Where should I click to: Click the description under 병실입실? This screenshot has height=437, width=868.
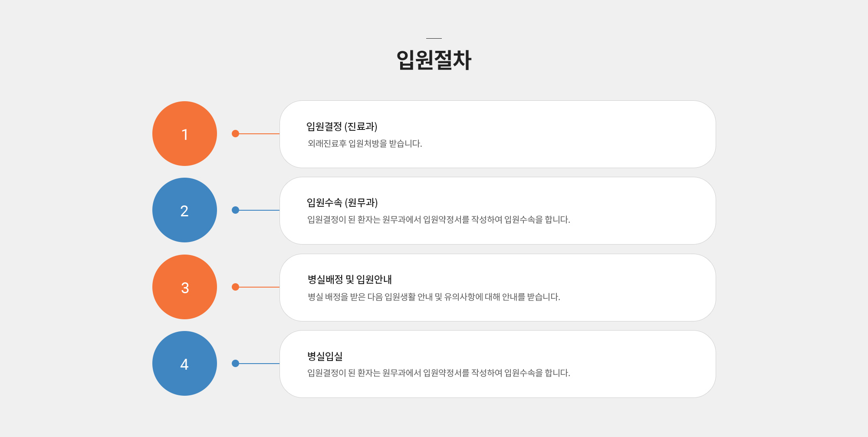[x=439, y=373]
